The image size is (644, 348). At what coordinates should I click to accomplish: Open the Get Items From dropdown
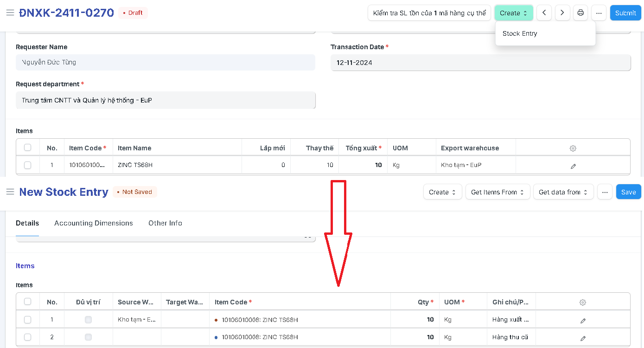498,192
